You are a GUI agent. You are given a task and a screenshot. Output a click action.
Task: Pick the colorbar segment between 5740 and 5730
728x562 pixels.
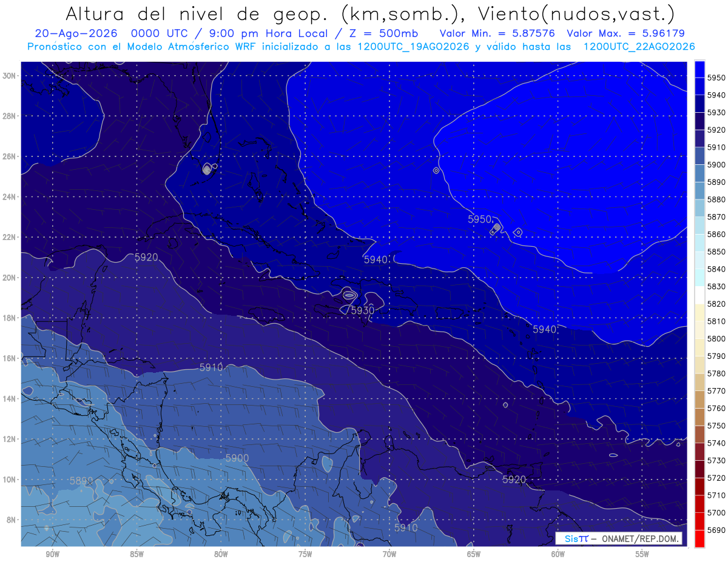(x=699, y=452)
